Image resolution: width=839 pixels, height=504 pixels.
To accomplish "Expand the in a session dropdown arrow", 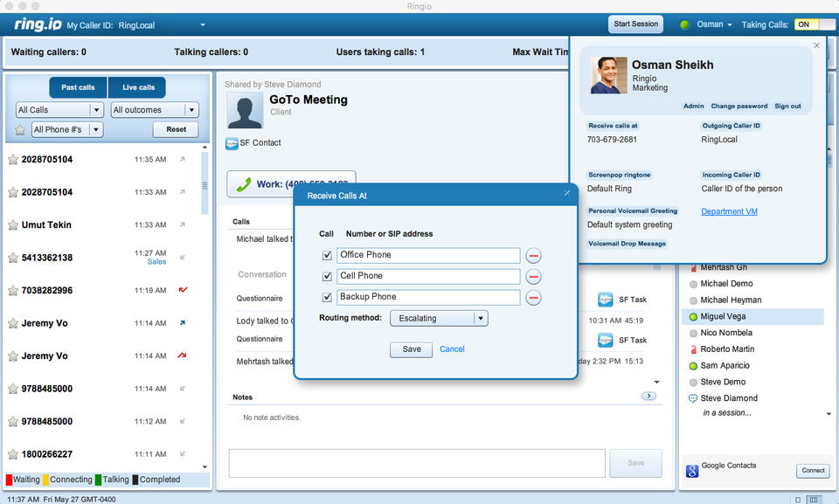I will [x=829, y=413].
